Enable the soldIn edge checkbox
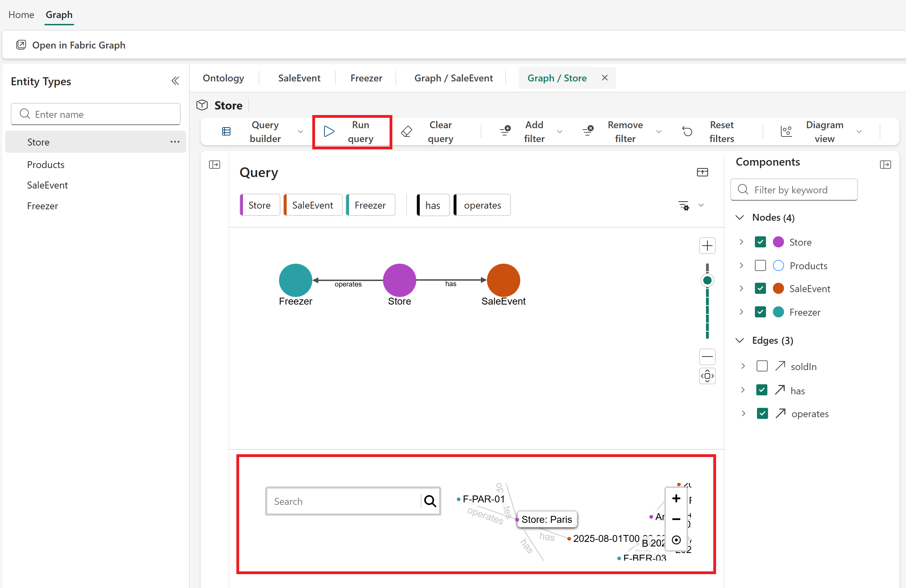906x588 pixels. [x=762, y=366]
